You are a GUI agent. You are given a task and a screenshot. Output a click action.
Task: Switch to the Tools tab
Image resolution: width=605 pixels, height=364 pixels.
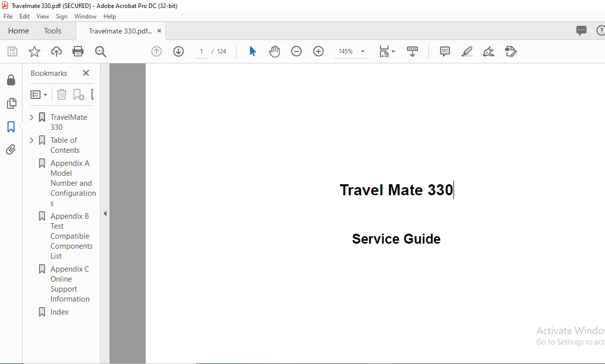52,31
